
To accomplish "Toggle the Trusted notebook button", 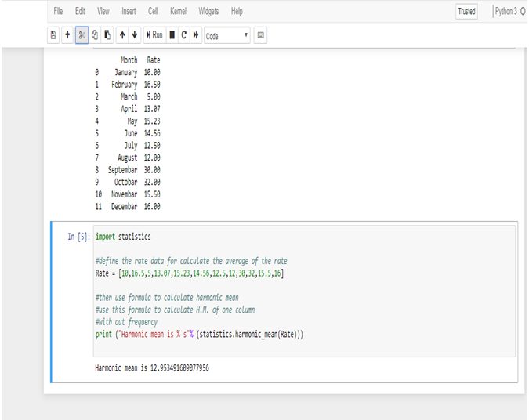I will coord(466,12).
